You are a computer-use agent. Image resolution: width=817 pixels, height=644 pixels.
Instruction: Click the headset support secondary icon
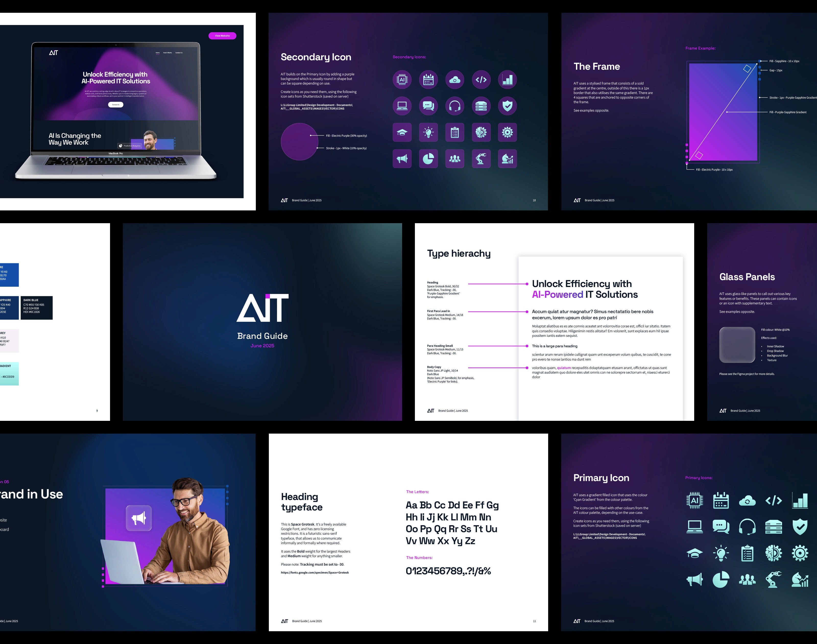click(455, 106)
